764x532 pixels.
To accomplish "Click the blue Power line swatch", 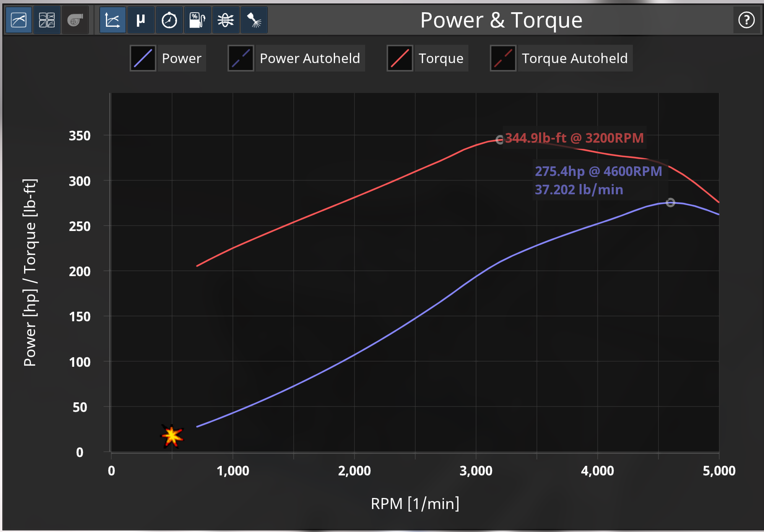I will (x=143, y=58).
